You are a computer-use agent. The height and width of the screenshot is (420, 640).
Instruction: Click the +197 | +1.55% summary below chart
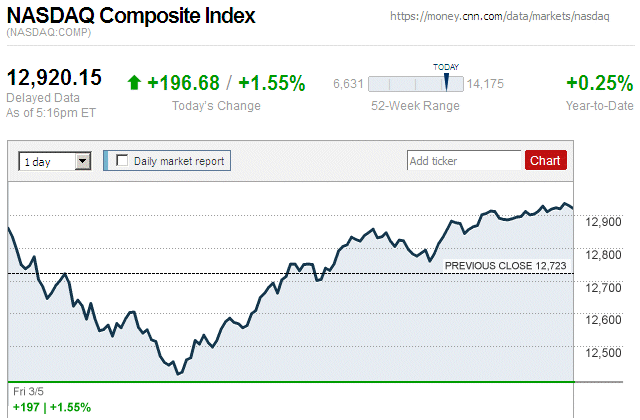click(x=51, y=407)
